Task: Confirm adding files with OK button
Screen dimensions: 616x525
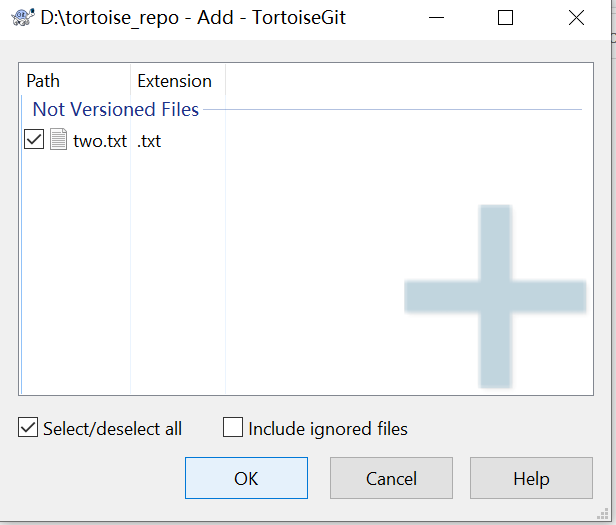Action: pyautogui.click(x=246, y=478)
